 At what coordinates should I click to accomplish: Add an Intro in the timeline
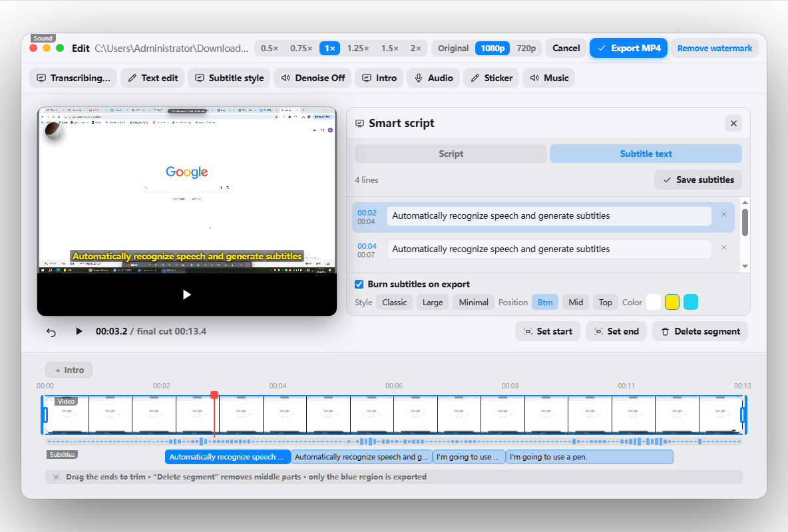tap(69, 370)
